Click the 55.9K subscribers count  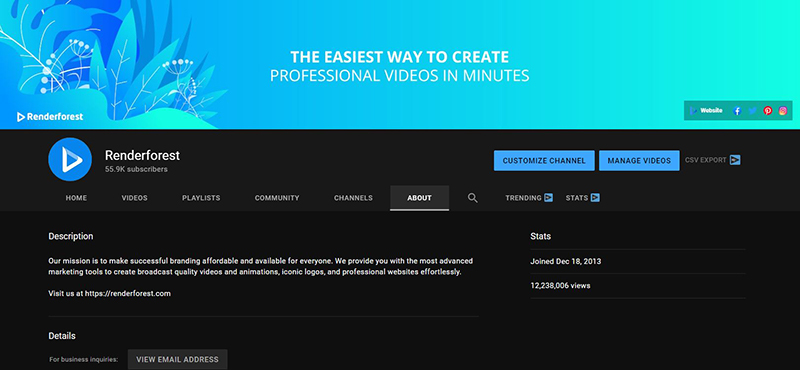[x=136, y=169]
